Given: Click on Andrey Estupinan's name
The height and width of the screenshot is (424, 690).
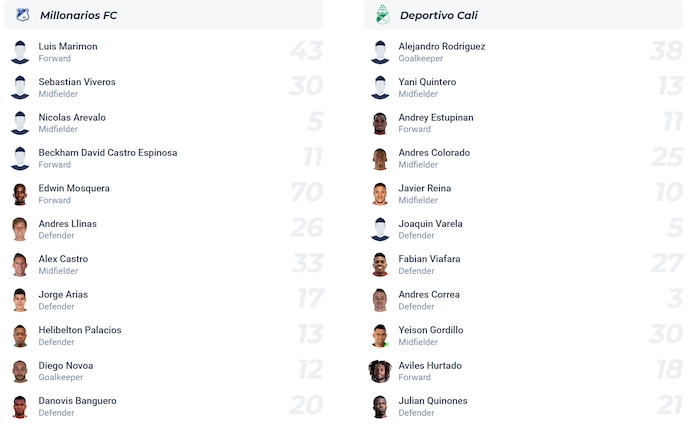Looking at the screenshot, I should pos(436,117).
